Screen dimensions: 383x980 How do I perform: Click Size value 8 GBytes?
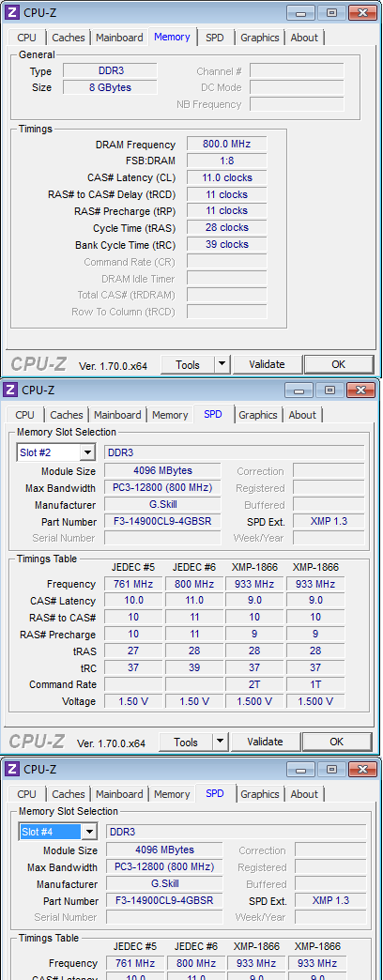coord(110,87)
